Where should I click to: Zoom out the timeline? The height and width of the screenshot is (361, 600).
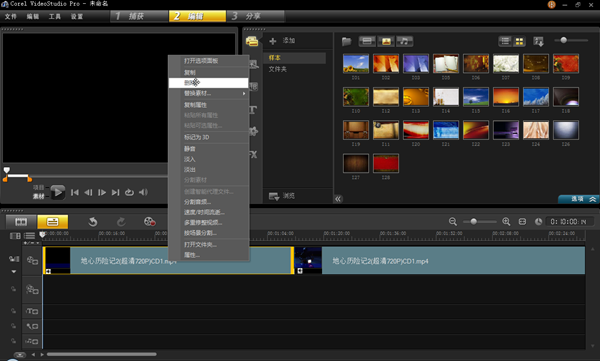453,222
